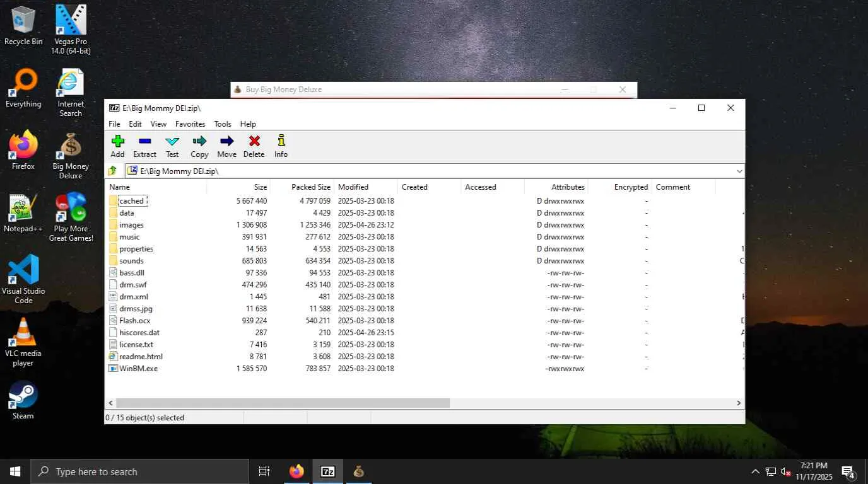Click the horizontal scrollbar thumb

pos(283,403)
